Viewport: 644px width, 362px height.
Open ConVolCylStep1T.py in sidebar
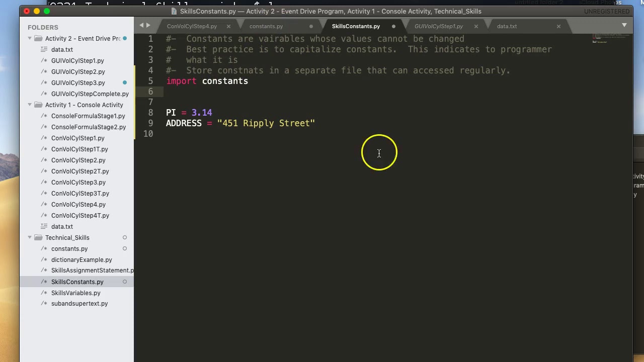pos(79,149)
